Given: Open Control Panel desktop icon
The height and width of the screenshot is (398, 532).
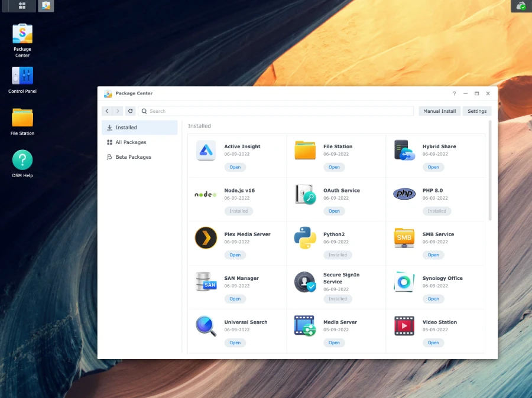Looking at the screenshot, I should 22,80.
